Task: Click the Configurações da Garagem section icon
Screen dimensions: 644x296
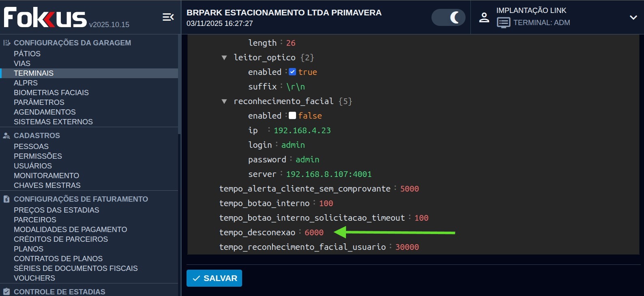Action: pos(6,43)
